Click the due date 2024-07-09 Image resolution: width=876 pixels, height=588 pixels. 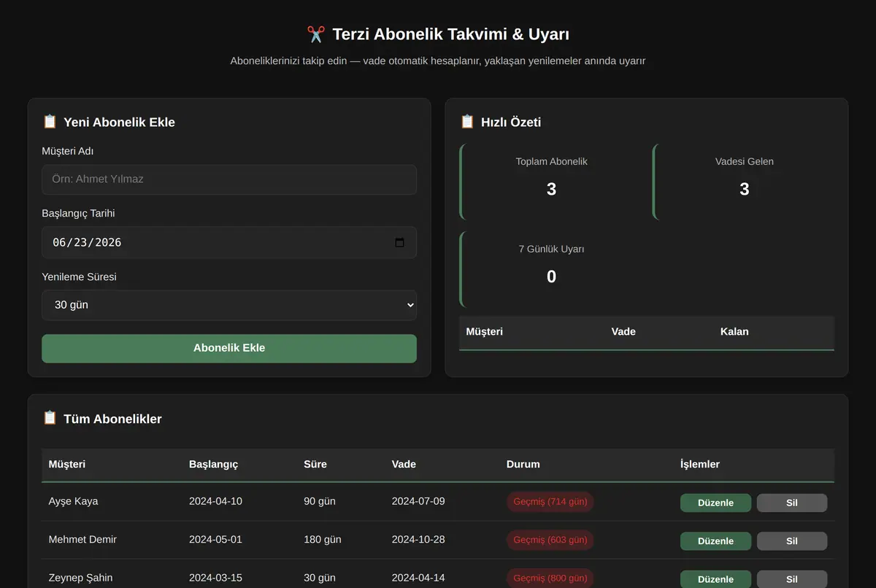(x=418, y=501)
